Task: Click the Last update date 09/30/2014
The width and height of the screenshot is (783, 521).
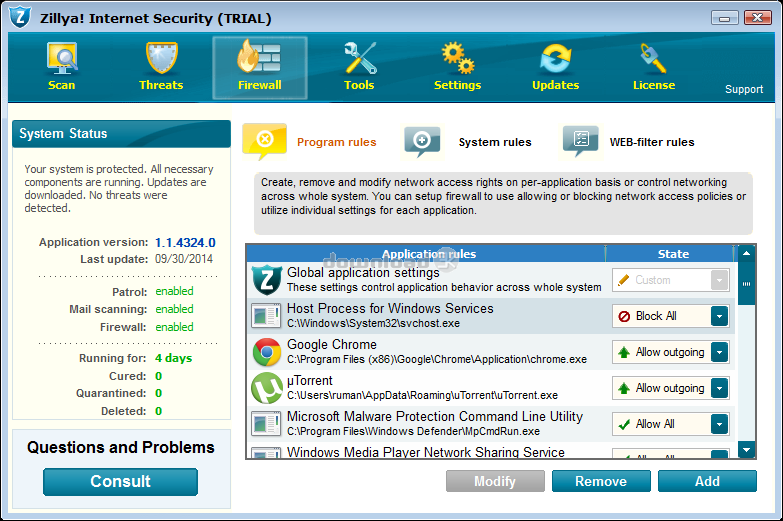Action: pos(184,259)
